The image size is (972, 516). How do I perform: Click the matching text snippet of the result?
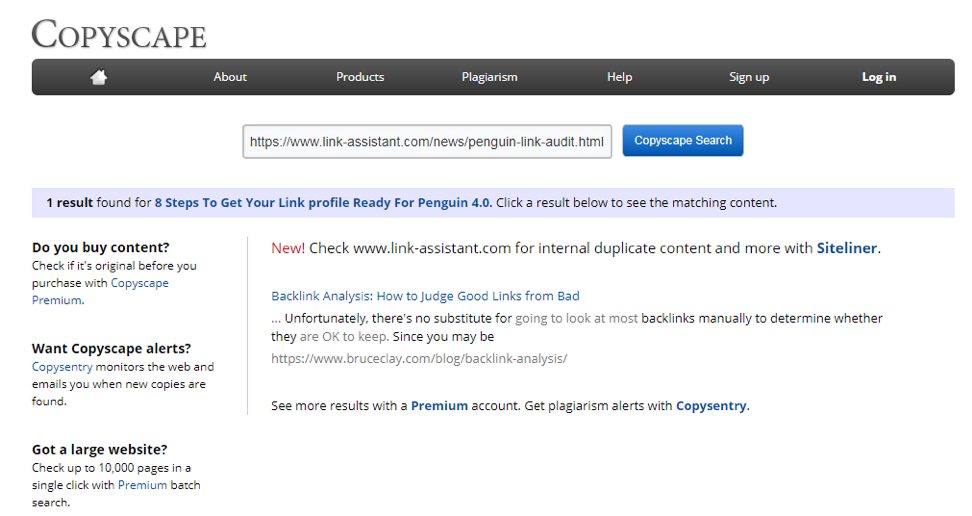click(x=577, y=327)
